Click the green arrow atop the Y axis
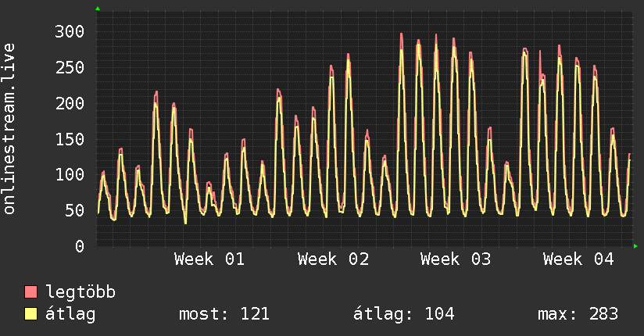This screenshot has height=336, width=644. (98, 9)
